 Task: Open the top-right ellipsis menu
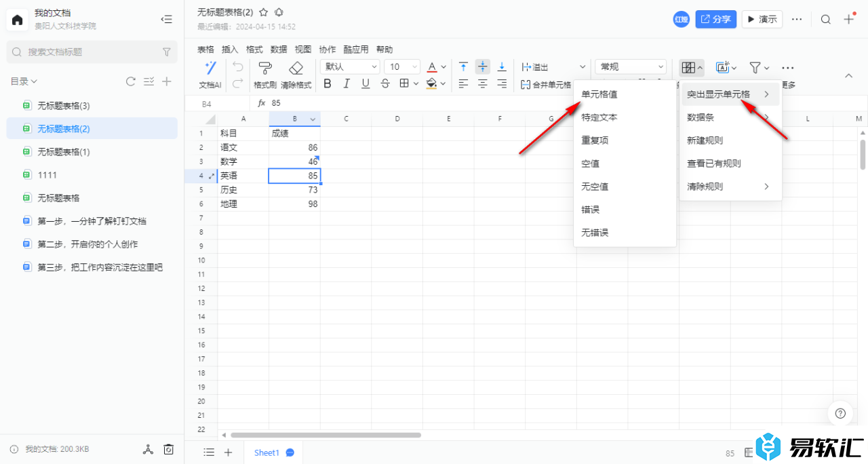797,19
